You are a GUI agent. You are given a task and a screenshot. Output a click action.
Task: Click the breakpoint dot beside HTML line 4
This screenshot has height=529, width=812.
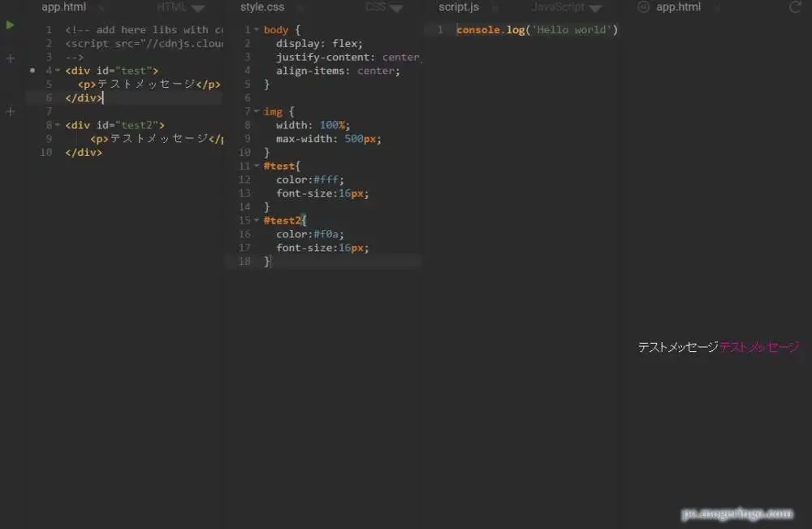coord(32,70)
